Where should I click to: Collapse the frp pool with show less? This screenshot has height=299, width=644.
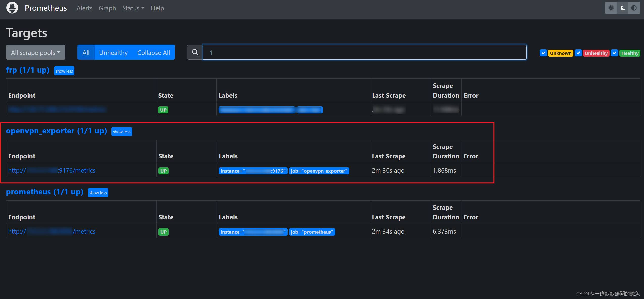[64, 71]
